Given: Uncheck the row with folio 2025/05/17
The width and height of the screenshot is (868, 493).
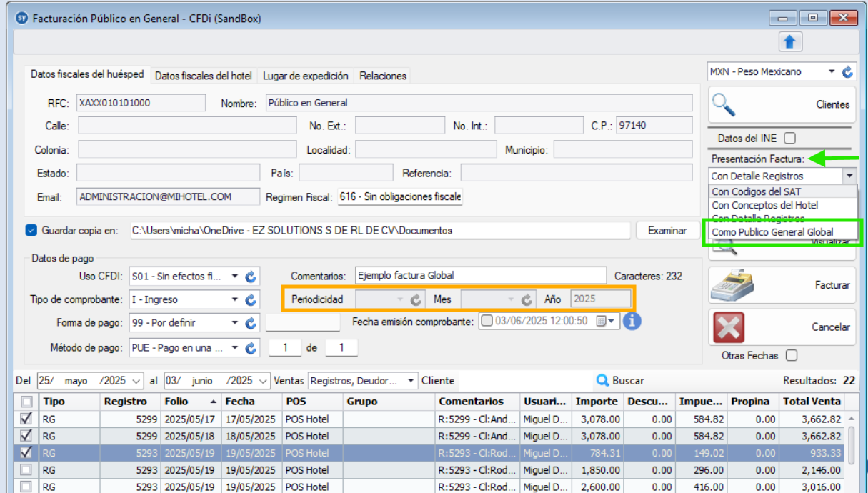Looking at the screenshot, I should pyautogui.click(x=26, y=419).
